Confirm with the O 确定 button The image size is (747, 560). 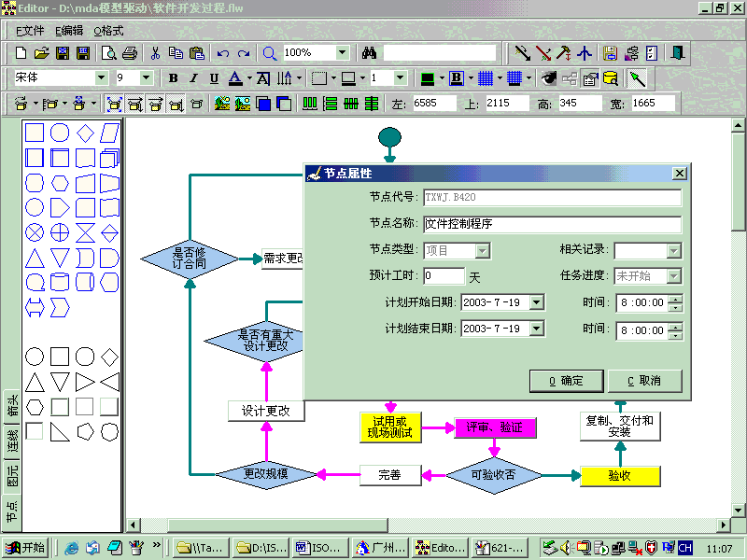tap(566, 381)
